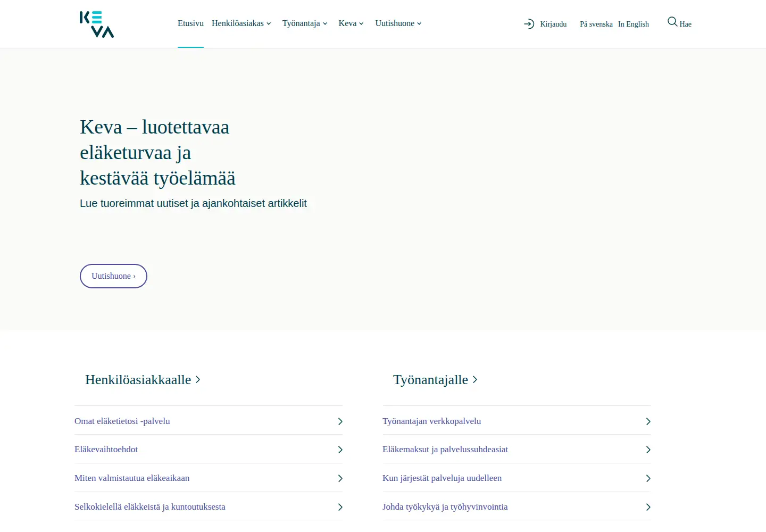The image size is (766, 532).
Task: Click the chevron beside the Työnantajalle heading
Action: (x=475, y=379)
